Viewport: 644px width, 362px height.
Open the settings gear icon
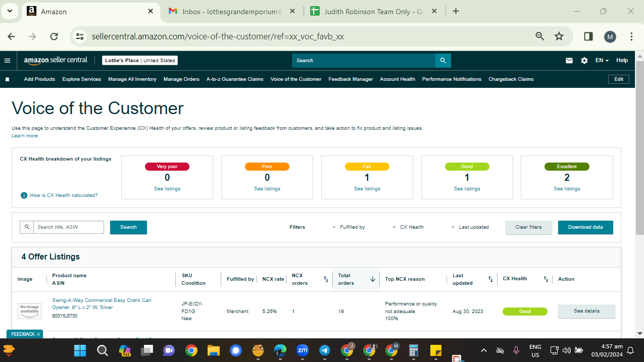pos(584,61)
